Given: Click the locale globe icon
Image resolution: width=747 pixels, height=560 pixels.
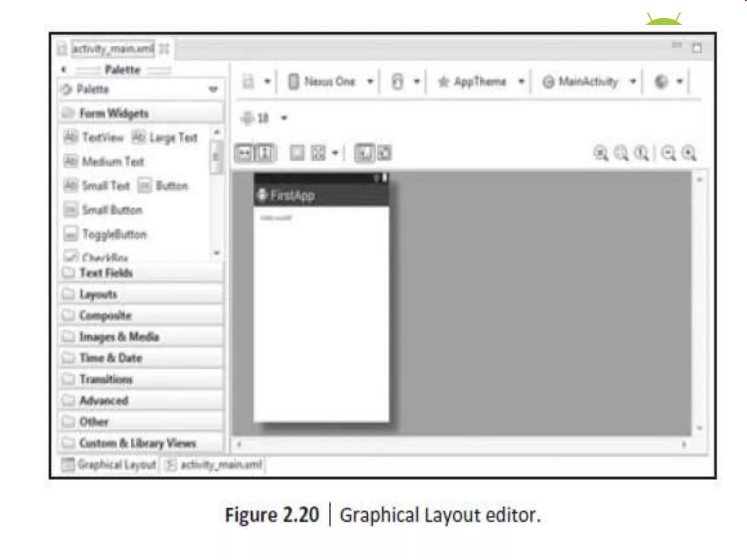Looking at the screenshot, I should [661, 81].
